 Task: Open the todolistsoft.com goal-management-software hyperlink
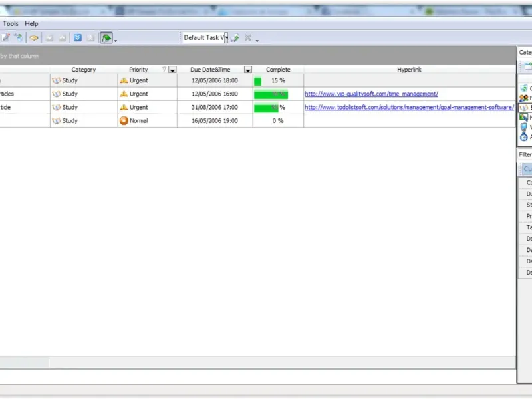(x=409, y=108)
